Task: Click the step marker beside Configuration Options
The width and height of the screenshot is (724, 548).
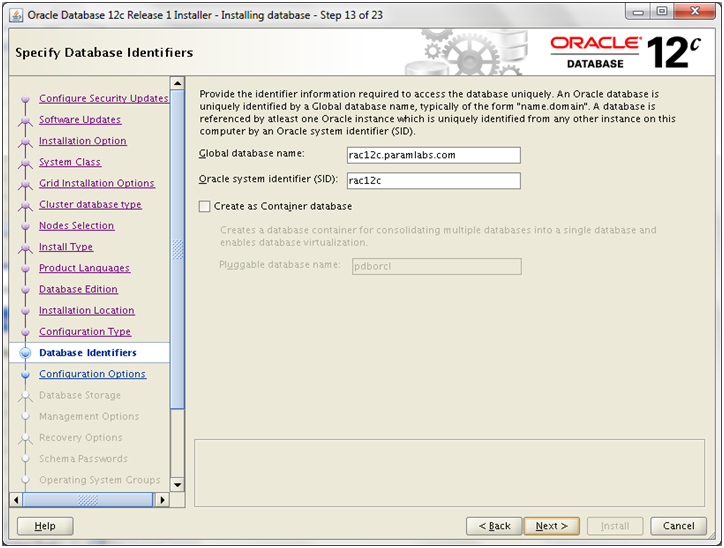Action: (25, 374)
